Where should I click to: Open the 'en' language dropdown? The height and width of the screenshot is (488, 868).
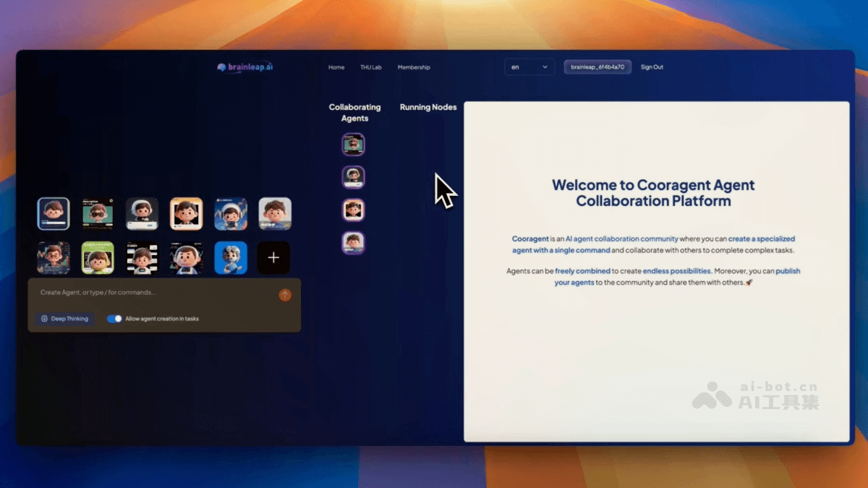[x=529, y=67]
